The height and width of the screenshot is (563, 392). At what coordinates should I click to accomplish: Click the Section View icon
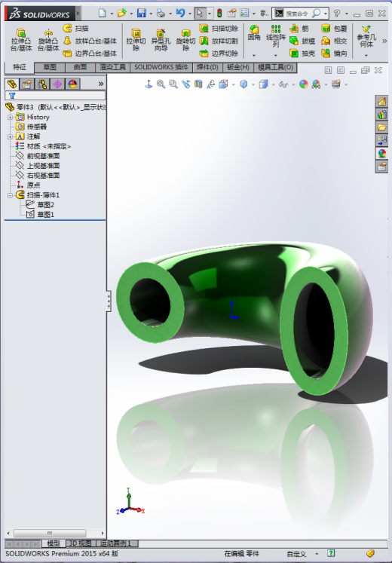pos(198,84)
